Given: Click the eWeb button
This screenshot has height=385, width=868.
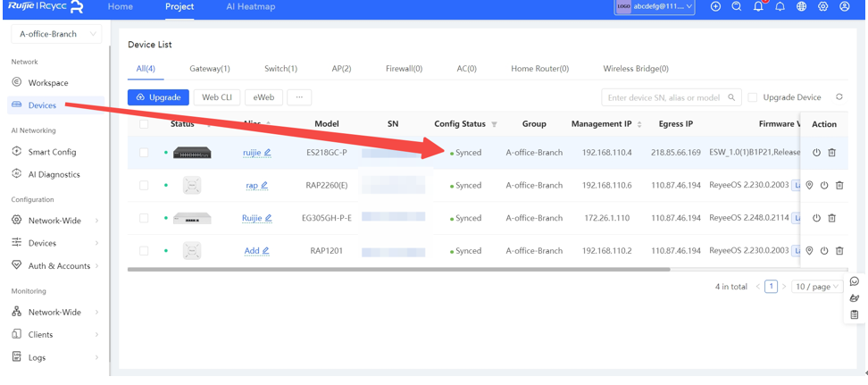Looking at the screenshot, I should tap(264, 97).
